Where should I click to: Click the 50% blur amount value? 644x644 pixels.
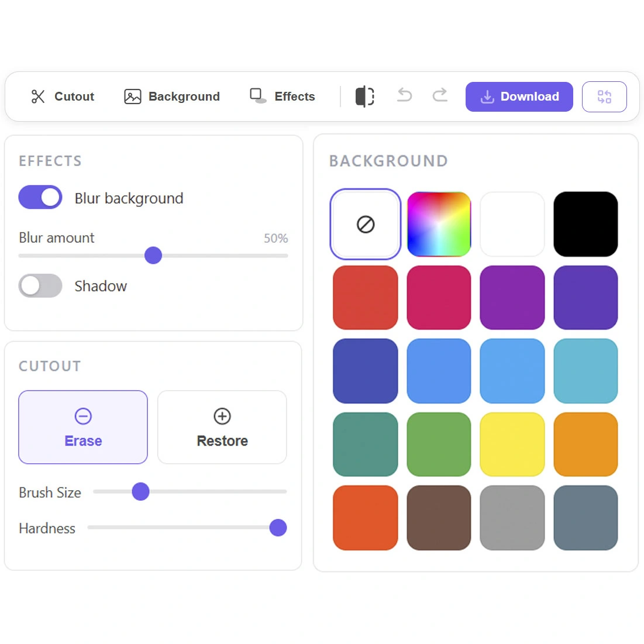tap(275, 238)
